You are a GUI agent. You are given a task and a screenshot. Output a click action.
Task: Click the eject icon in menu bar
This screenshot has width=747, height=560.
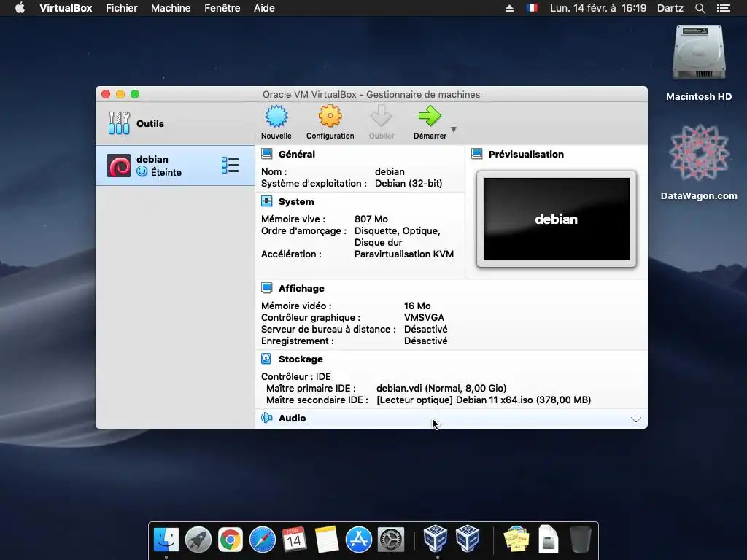[x=509, y=8]
